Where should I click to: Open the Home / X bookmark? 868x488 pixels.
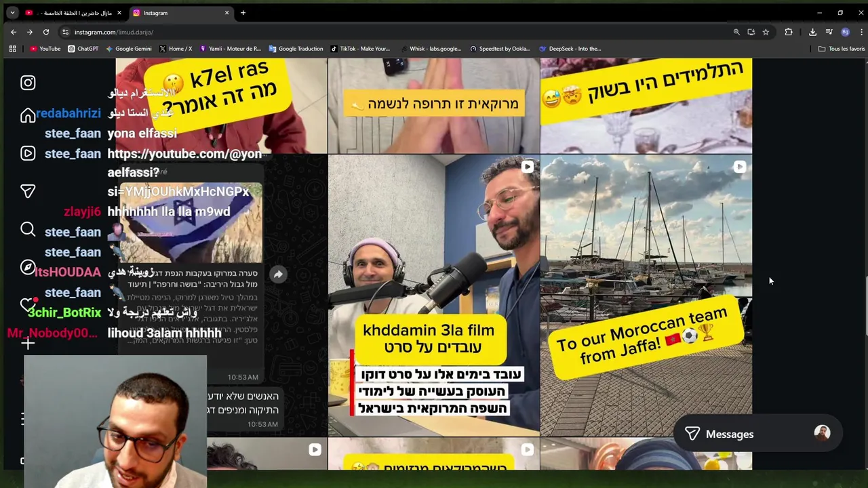(176, 49)
